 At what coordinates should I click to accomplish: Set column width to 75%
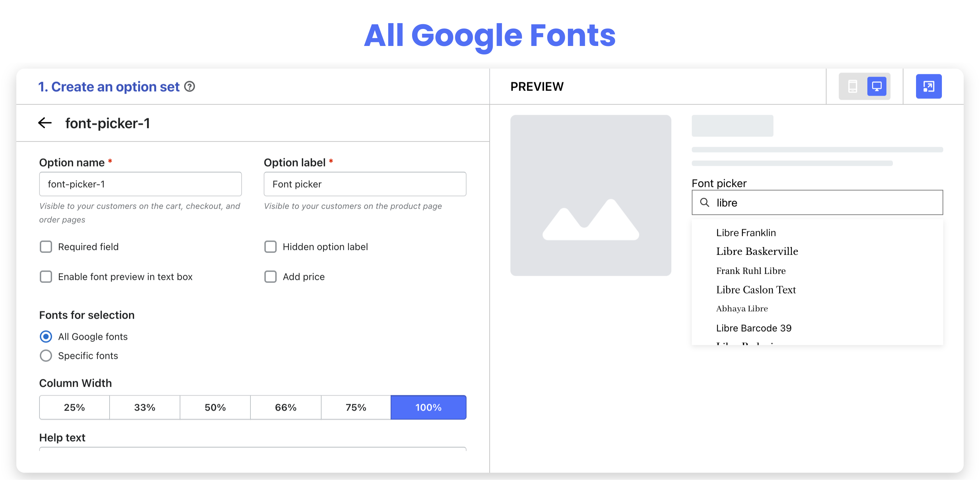tap(356, 407)
